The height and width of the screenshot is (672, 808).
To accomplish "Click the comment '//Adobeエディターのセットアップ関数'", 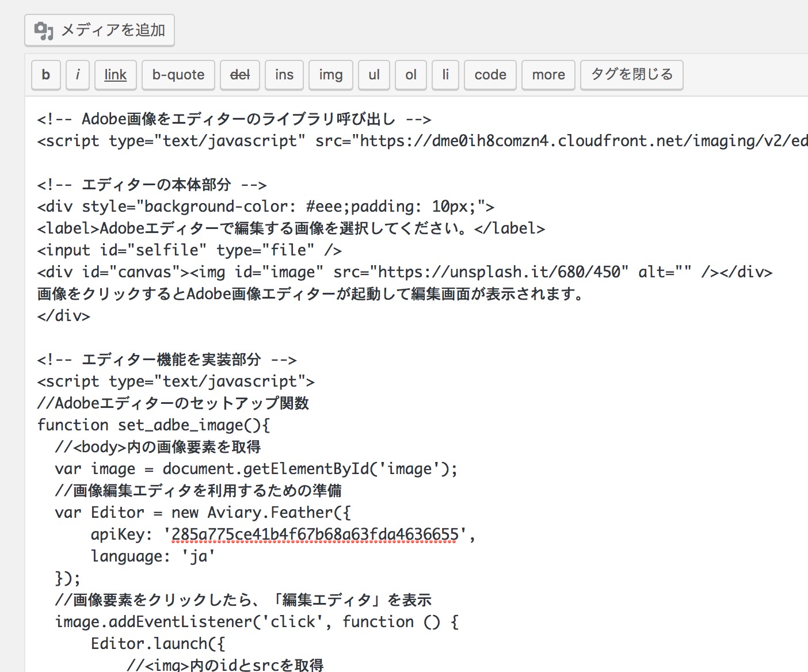I will [x=173, y=403].
